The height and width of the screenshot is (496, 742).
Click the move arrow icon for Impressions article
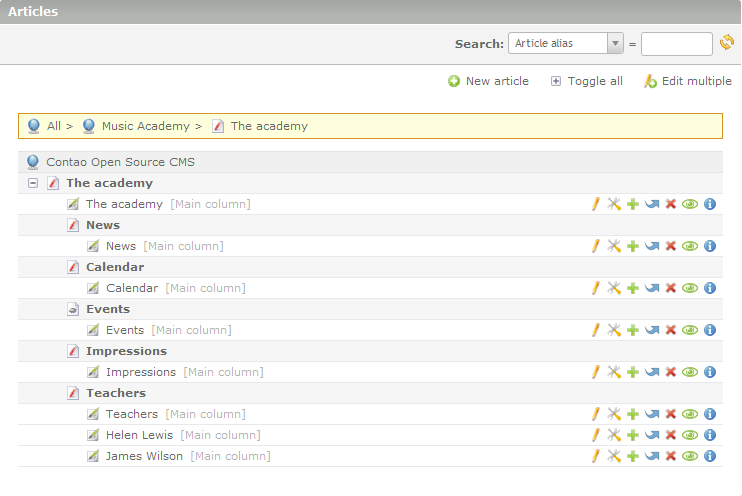(652, 372)
